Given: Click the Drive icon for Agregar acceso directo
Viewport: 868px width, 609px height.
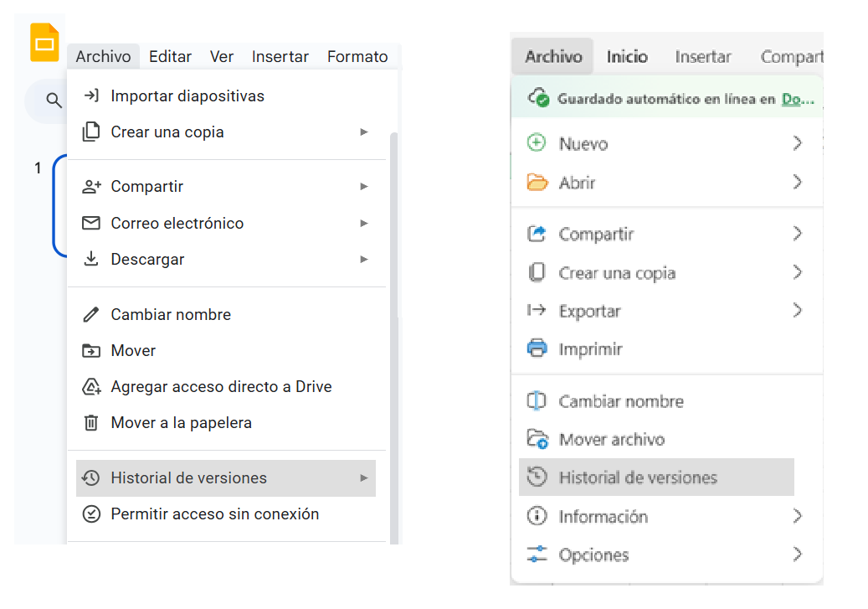Looking at the screenshot, I should (x=91, y=387).
